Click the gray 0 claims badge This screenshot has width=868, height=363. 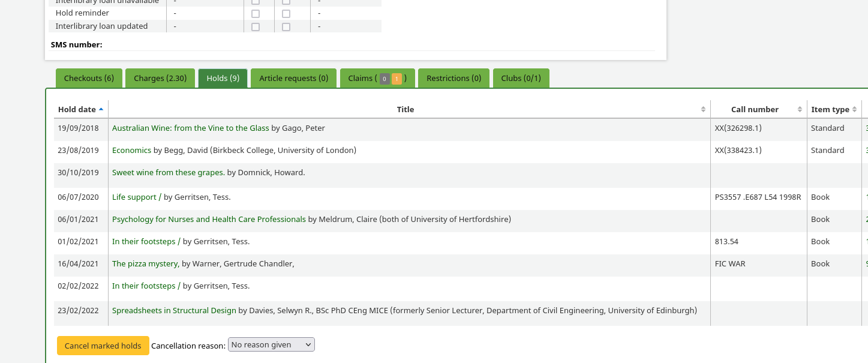[x=385, y=79]
